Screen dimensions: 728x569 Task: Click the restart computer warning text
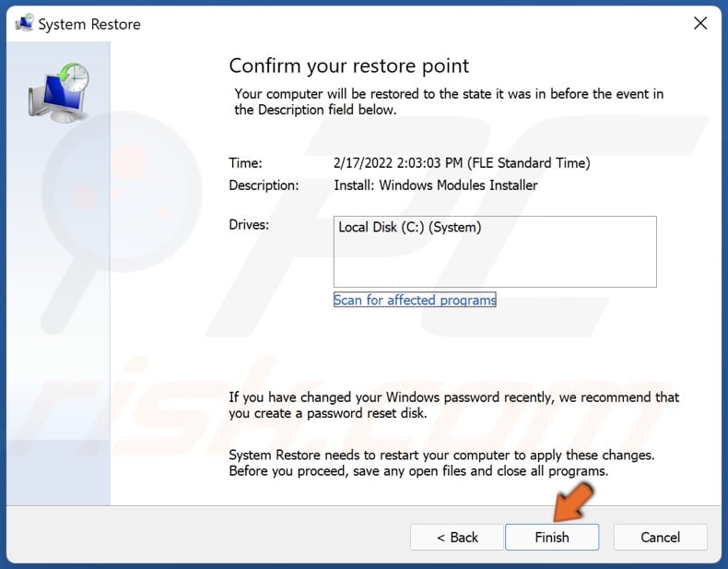441,463
